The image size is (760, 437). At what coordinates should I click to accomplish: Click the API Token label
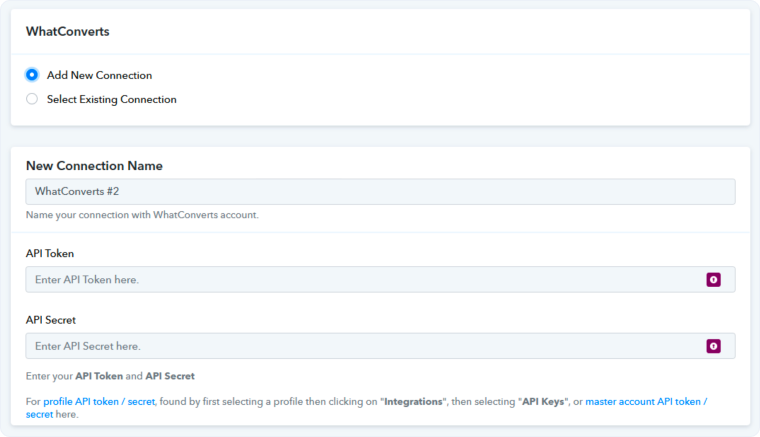[x=50, y=253]
